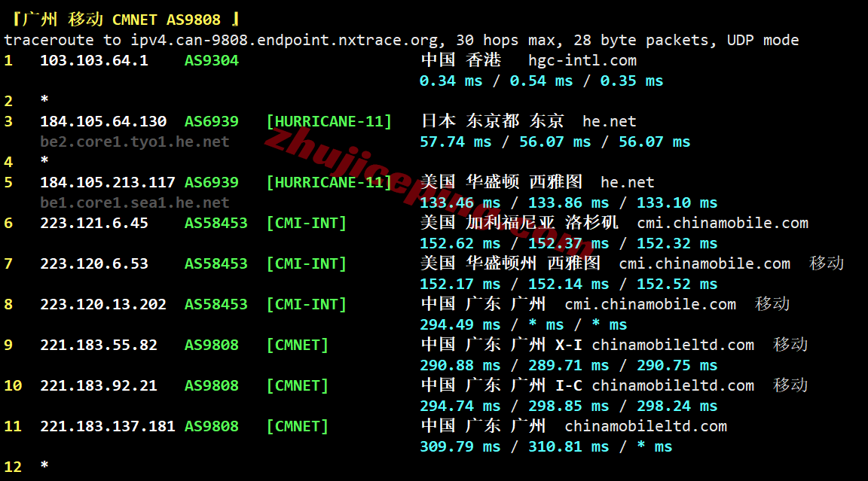Viewport: 868px width, 481px height.
Task: Select location text 中国 香港
Action: (x=460, y=60)
